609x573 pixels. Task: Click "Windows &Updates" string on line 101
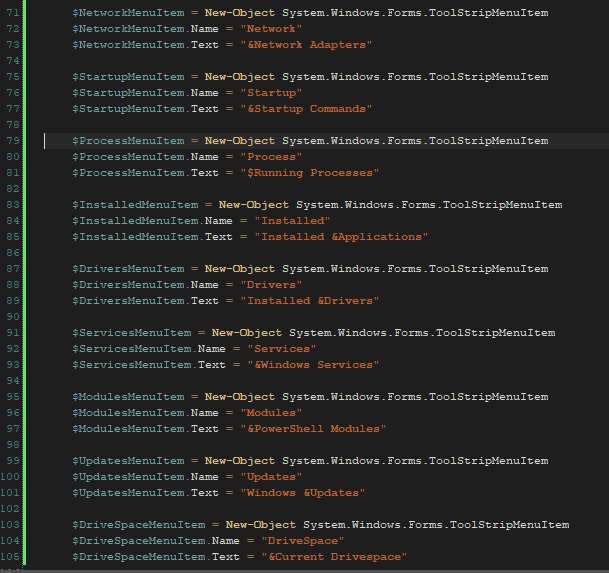(x=303, y=493)
